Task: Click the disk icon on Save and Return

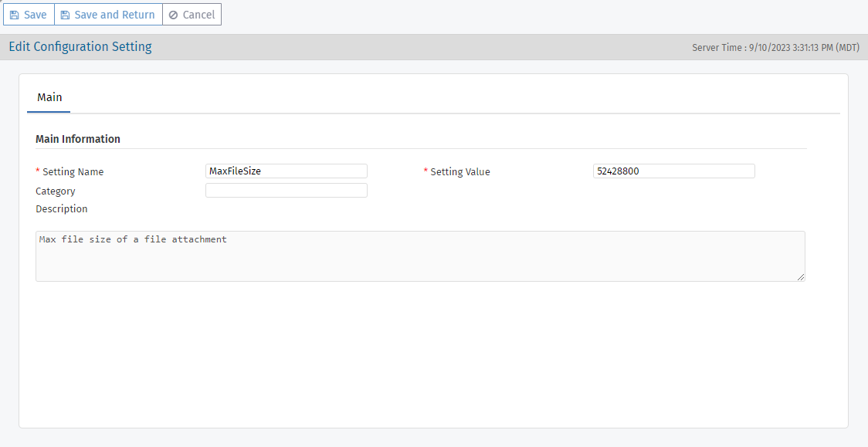Action: coord(65,15)
